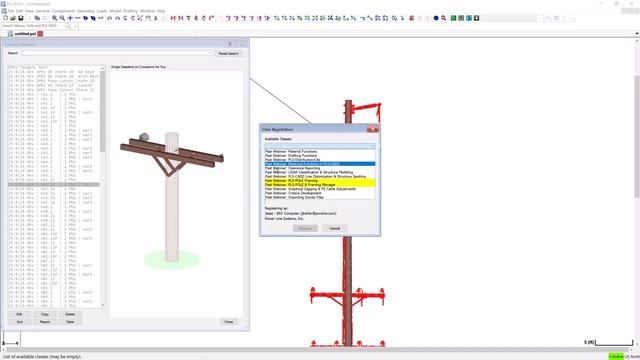Open the dropdown next to the menu search box
Image resolution: width=640 pixels, height=360 pixels.
pyautogui.click(x=76, y=26)
